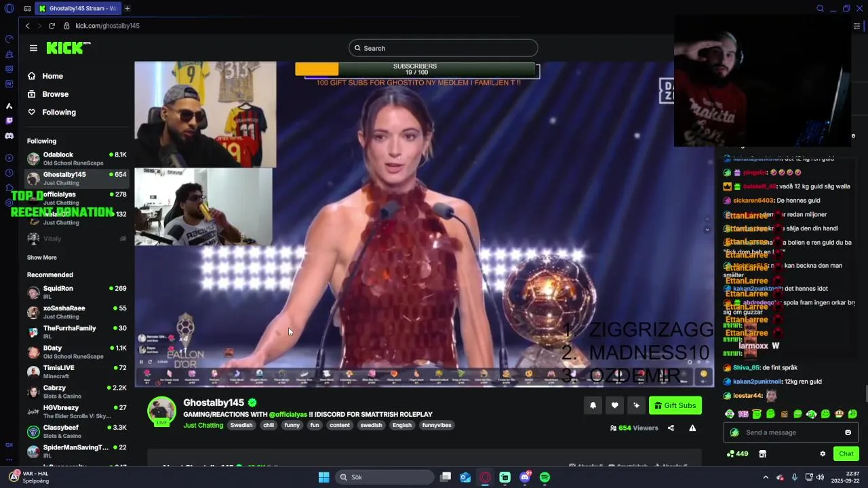Click the browser address bar URL
This screenshot has width=868, height=488.
click(x=107, y=26)
